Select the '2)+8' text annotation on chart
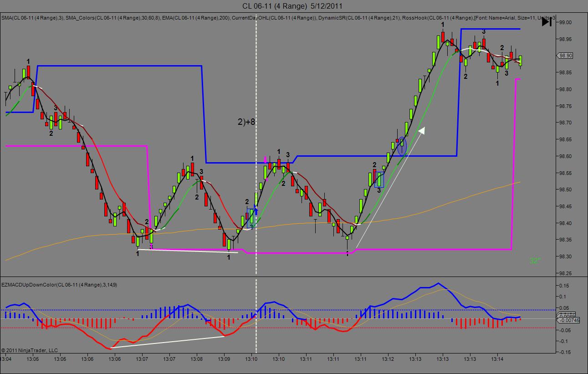588x374 pixels. tap(246, 122)
